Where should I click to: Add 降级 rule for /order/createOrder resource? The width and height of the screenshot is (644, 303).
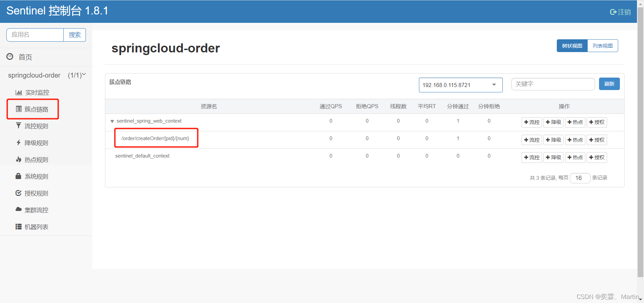coord(553,140)
